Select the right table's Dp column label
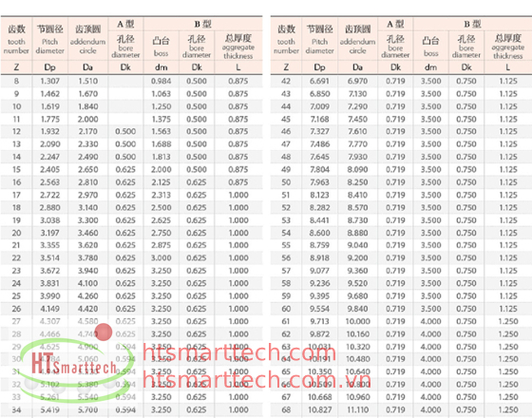 point(319,67)
